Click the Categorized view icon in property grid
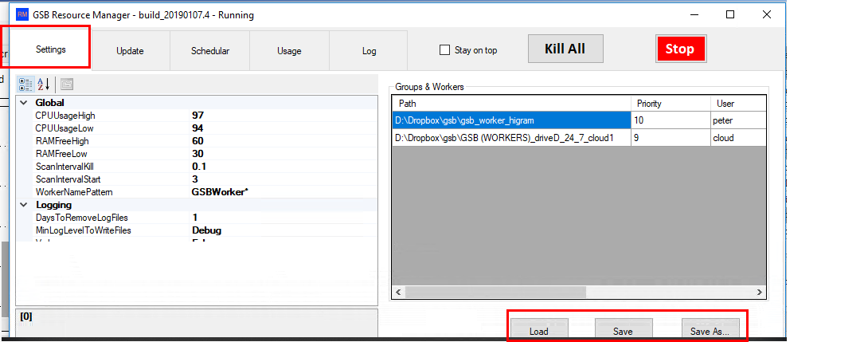Viewport: 868px width, 342px height. coord(25,85)
